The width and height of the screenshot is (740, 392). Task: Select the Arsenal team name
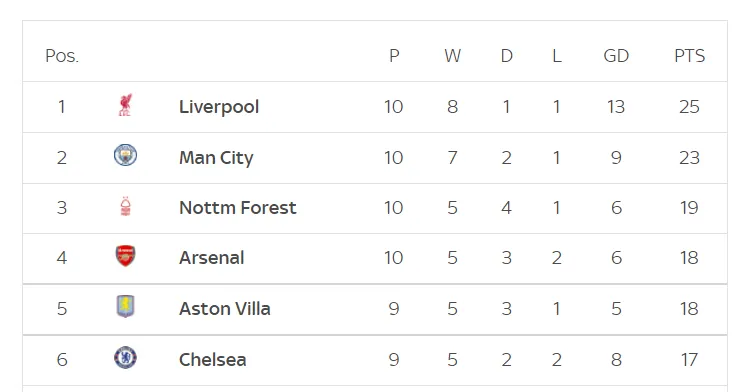coord(211,258)
